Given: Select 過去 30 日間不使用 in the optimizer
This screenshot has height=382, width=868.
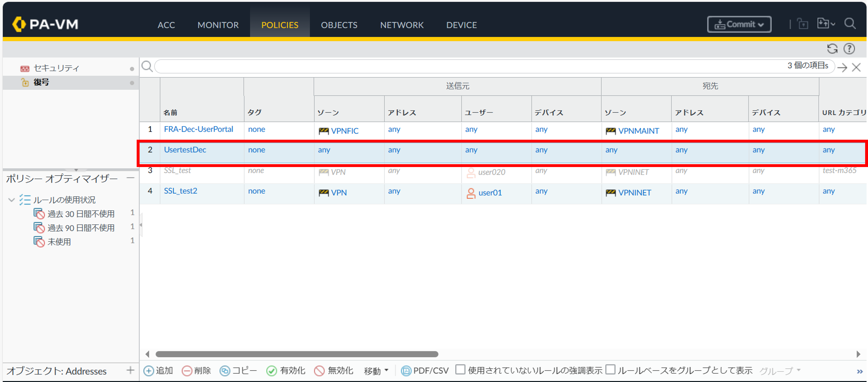Looking at the screenshot, I should pos(81,214).
